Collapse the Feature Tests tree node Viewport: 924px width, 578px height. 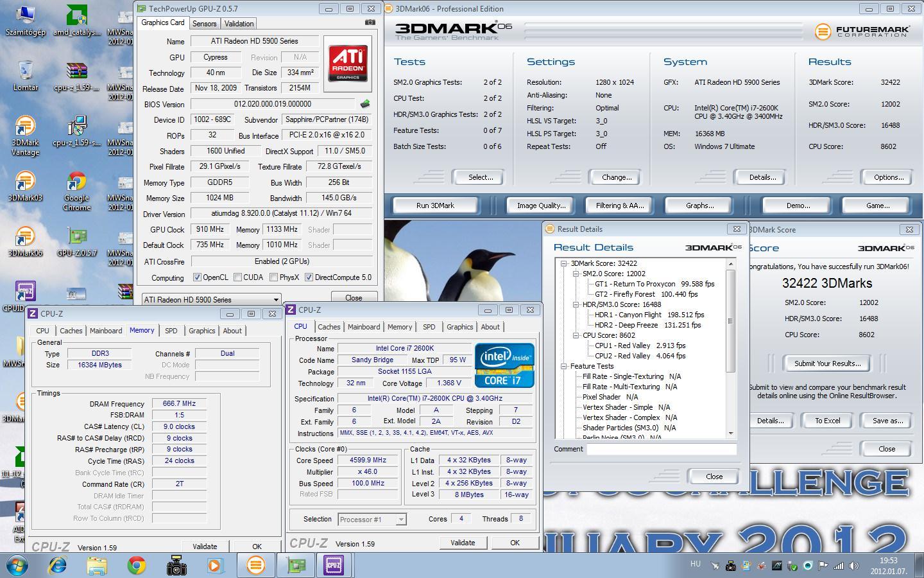tap(564, 366)
